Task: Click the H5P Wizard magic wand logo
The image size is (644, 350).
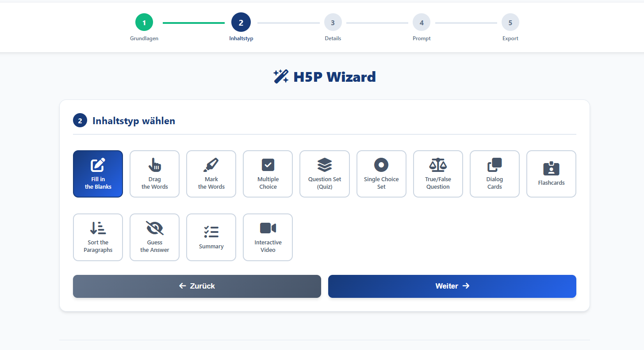Action: (x=281, y=77)
